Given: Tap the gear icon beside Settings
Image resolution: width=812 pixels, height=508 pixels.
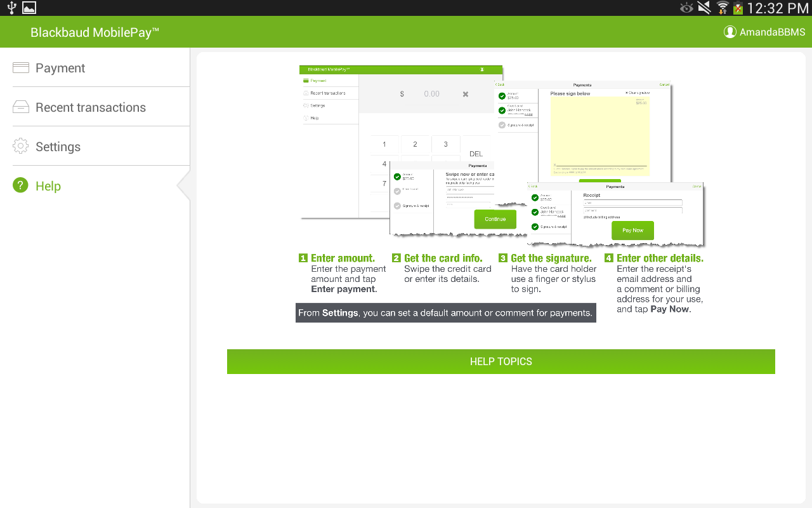Looking at the screenshot, I should coord(21,147).
